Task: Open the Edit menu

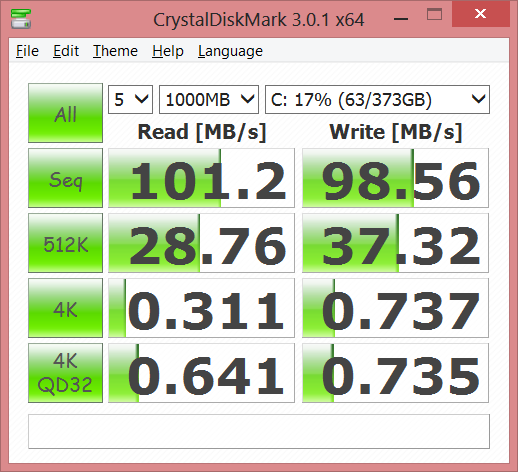Action: point(66,51)
